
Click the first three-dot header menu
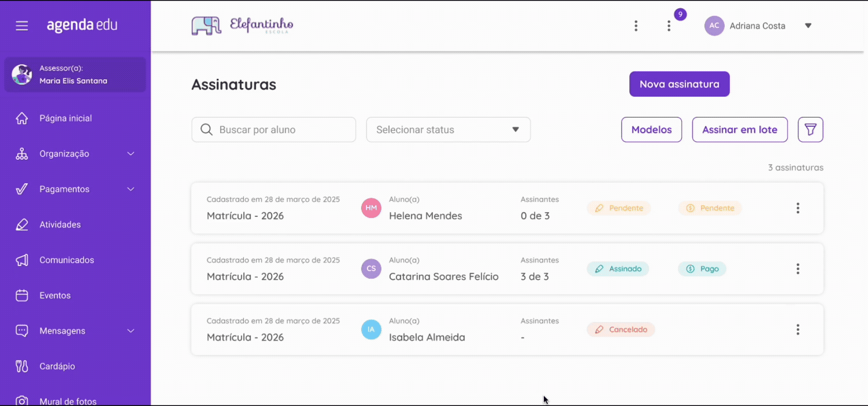point(636,26)
